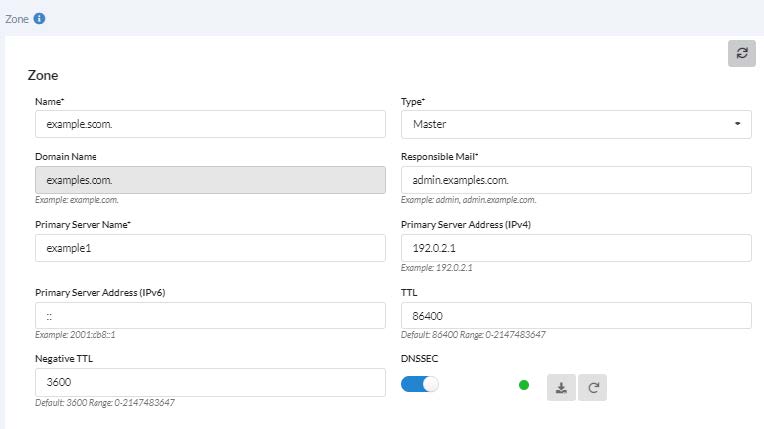
Task: Click the DNSSEC label
Action: click(420, 358)
